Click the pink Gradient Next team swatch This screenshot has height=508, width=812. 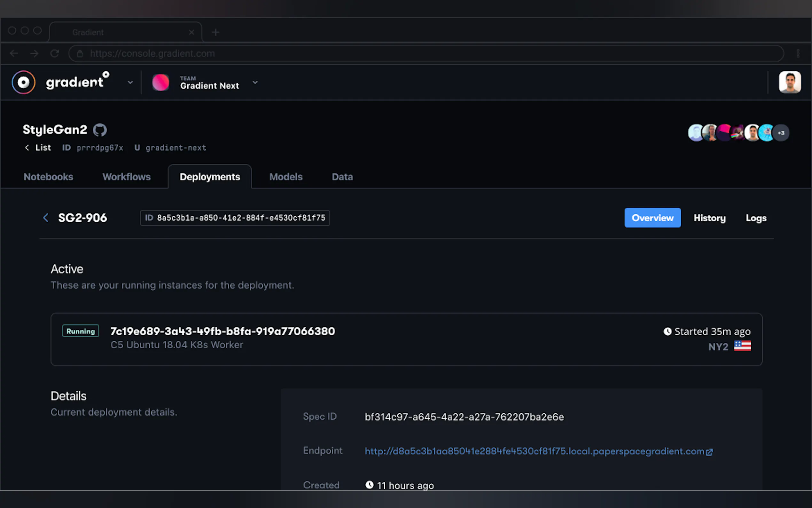[x=161, y=82]
